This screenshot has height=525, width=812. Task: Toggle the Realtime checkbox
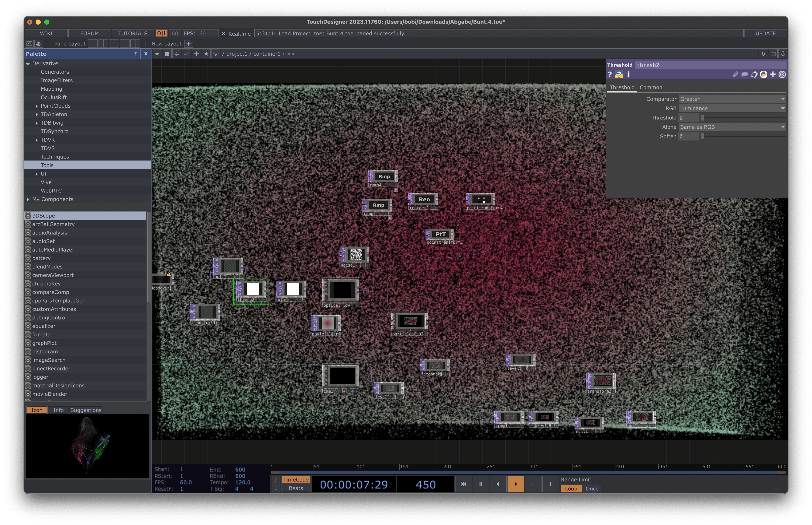point(223,33)
